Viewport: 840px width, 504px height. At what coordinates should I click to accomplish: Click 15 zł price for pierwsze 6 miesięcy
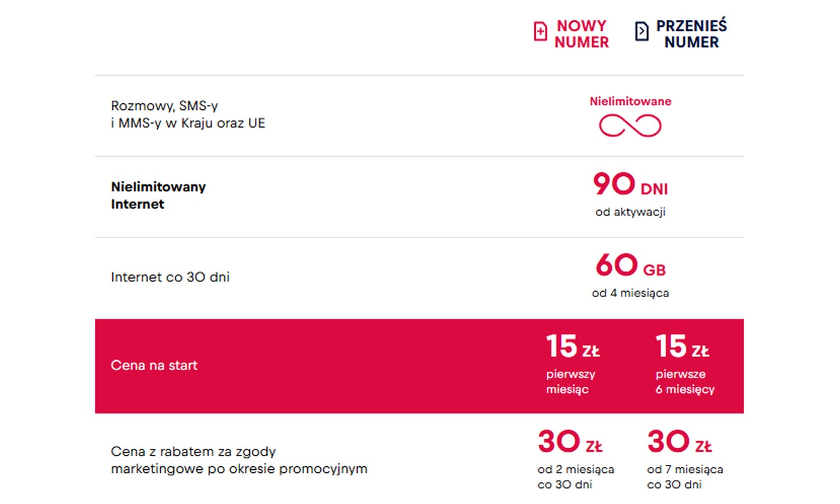pyautogui.click(x=682, y=347)
